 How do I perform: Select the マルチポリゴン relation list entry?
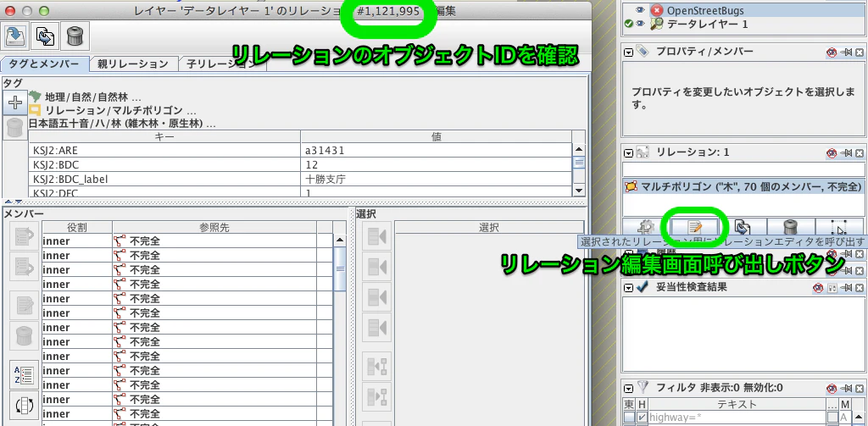pos(743,187)
